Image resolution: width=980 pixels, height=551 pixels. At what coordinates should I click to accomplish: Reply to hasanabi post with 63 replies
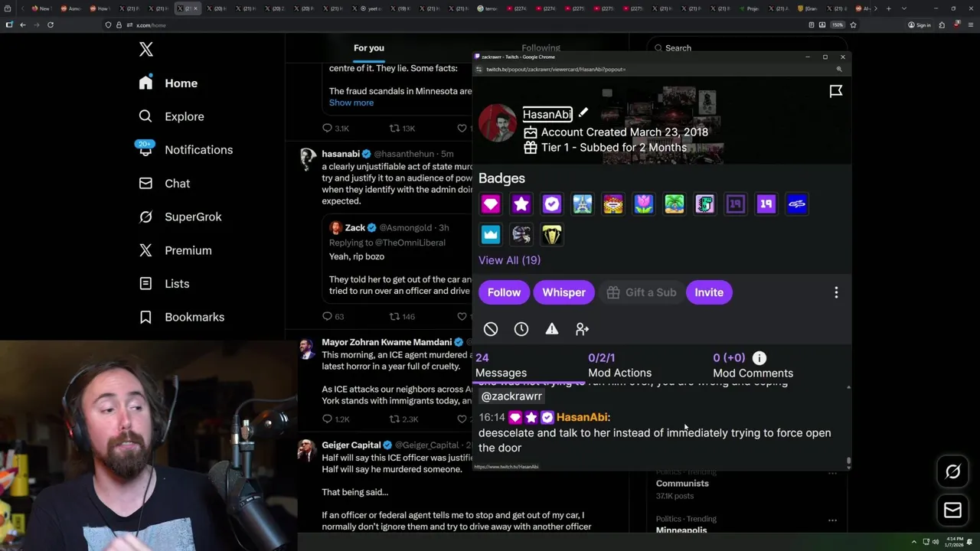click(x=333, y=316)
